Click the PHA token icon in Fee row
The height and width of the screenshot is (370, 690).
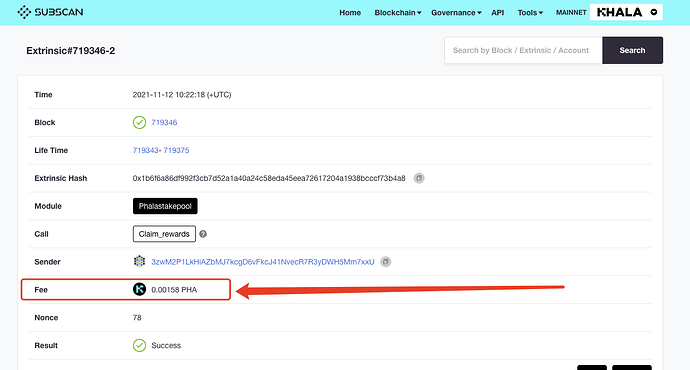coord(139,289)
